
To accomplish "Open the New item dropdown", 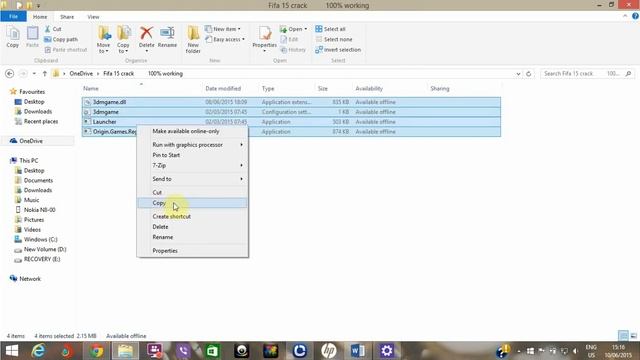I will coord(223,29).
